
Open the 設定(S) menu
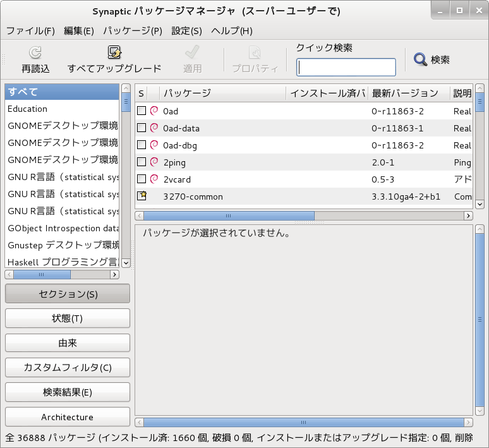[x=187, y=31]
